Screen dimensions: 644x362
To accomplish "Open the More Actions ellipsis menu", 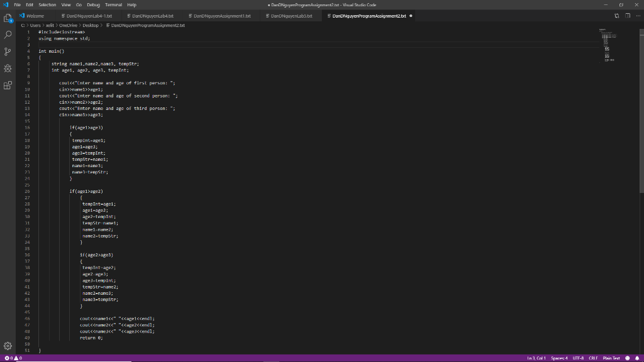I will 638,16.
